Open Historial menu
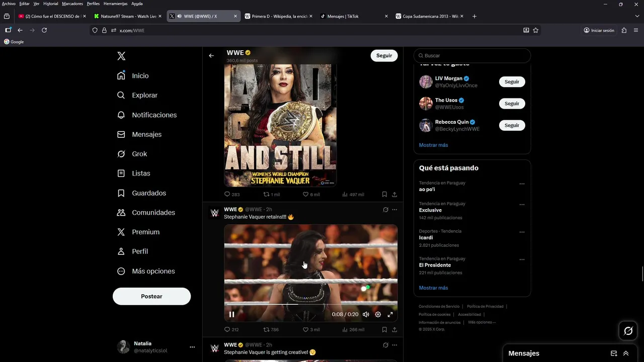This screenshot has height=362, width=644. 50,4
